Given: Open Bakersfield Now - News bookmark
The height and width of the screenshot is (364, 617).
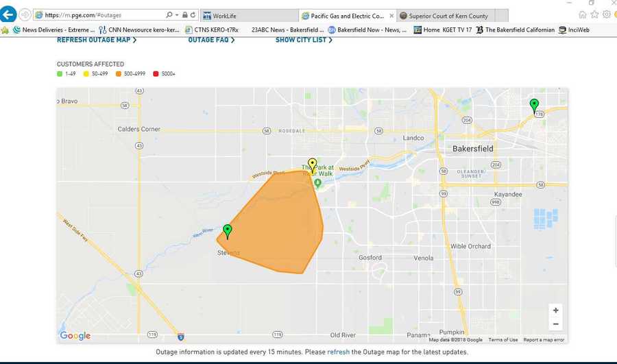Looking at the screenshot, I should [367, 29].
